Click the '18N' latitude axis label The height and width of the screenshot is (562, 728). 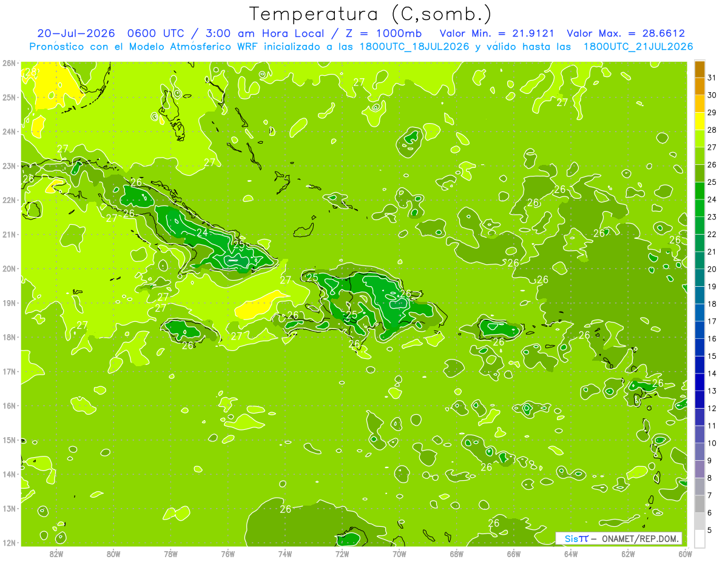[9, 337]
